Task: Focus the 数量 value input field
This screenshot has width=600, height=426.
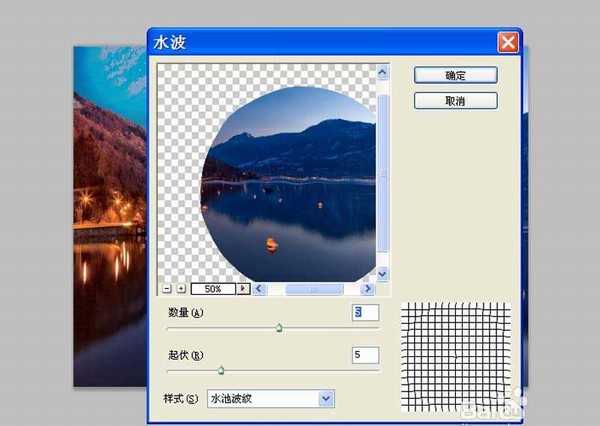Action: [364, 313]
